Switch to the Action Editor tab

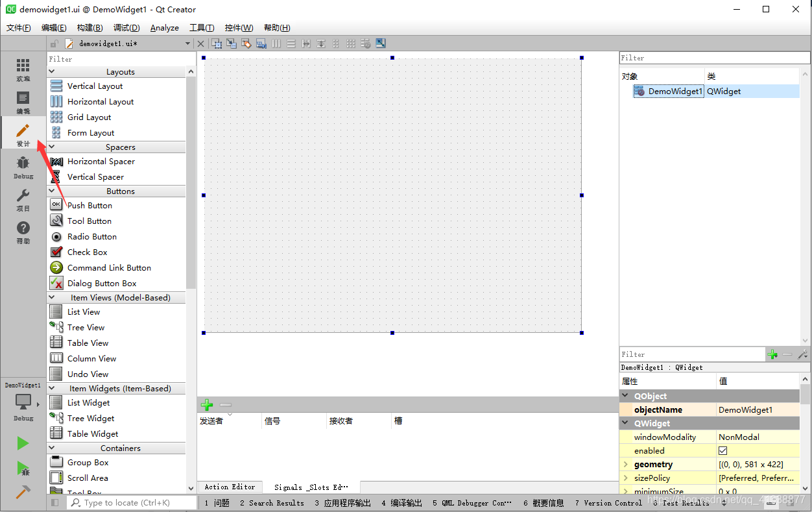[x=230, y=487]
